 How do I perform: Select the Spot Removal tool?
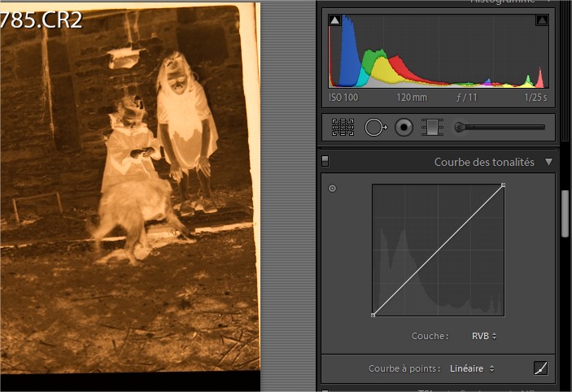pyautogui.click(x=374, y=127)
